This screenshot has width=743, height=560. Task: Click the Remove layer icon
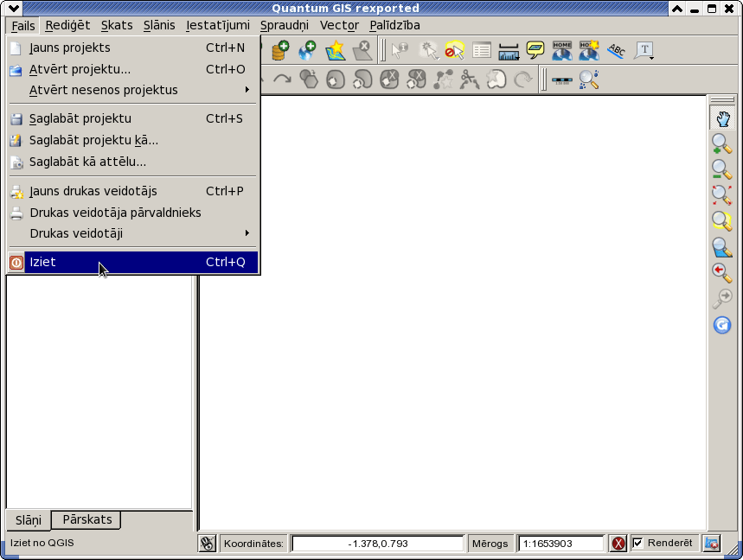click(x=362, y=50)
